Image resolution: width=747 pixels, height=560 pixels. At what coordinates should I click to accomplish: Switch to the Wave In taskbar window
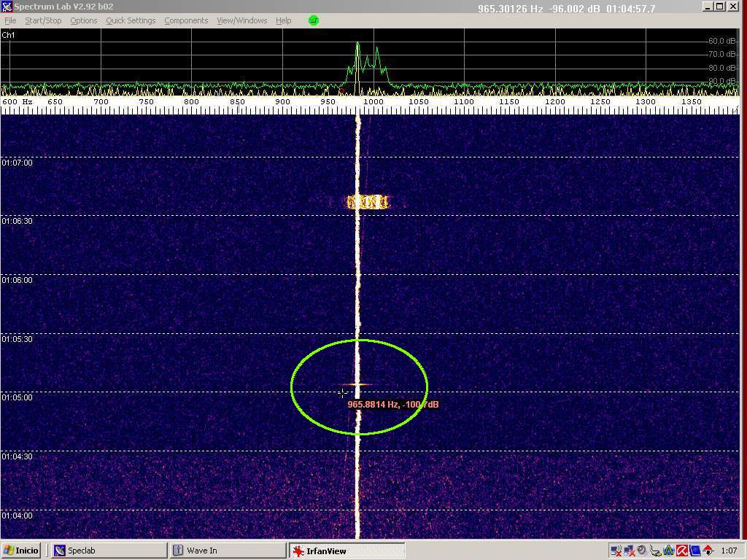point(228,551)
